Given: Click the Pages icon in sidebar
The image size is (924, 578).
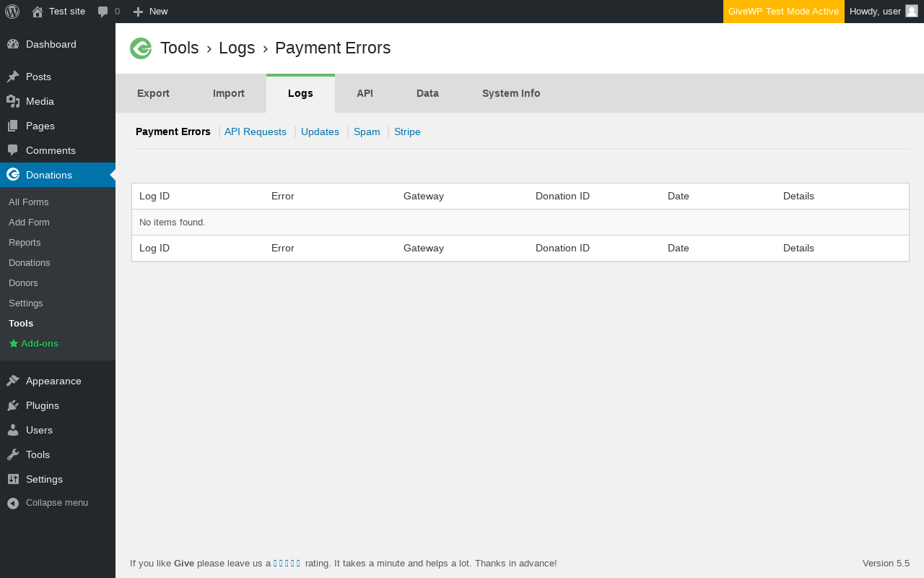Looking at the screenshot, I should click(13, 126).
